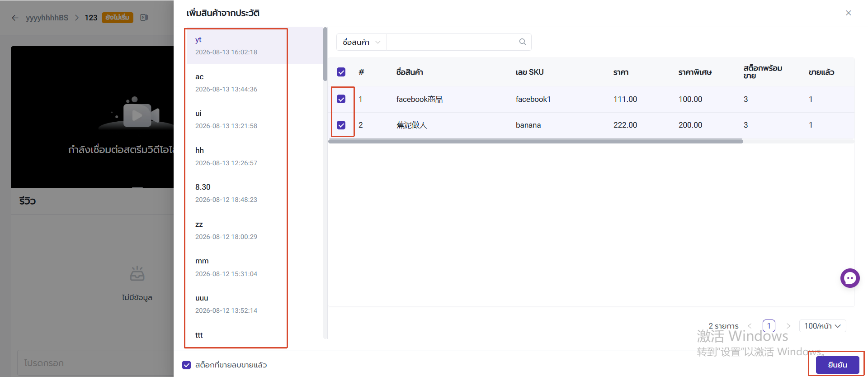Viewport: 868px width, 377px height.
Task: Click the history list vertical scrollbar
Action: [x=325, y=54]
